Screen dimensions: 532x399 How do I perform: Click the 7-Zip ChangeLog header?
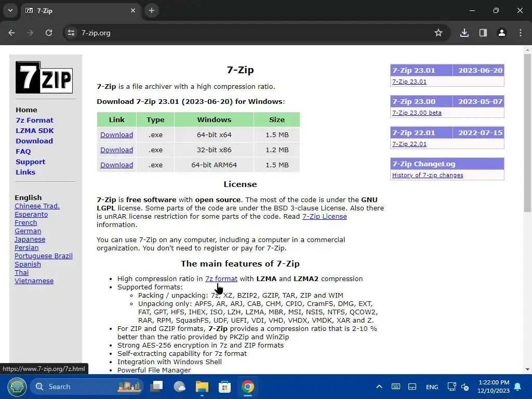point(447,164)
